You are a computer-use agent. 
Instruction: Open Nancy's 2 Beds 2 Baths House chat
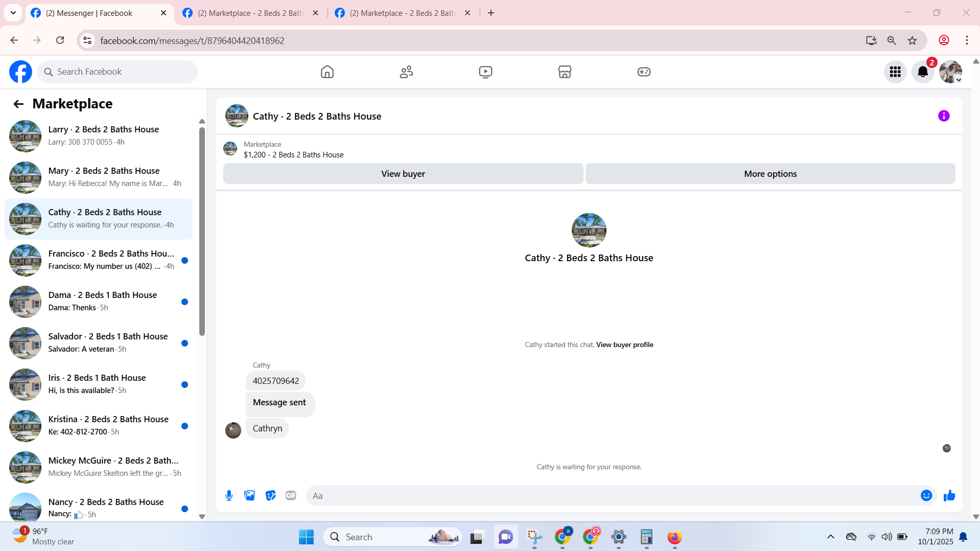[x=99, y=508]
